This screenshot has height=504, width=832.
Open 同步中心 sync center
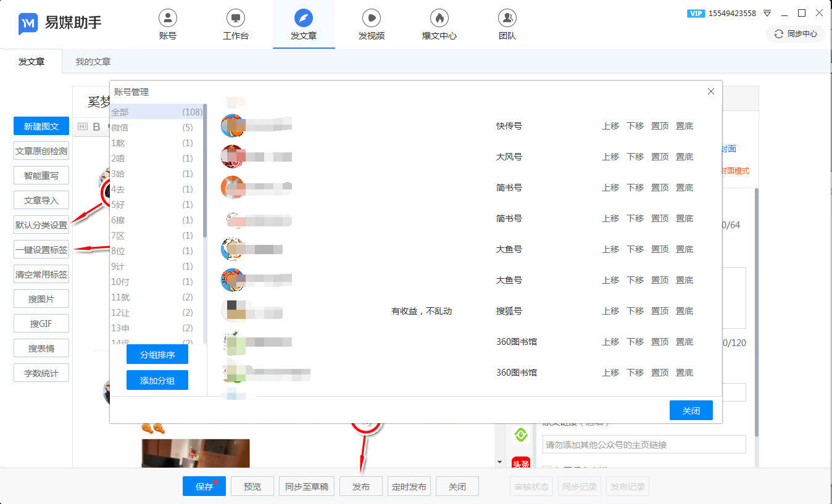coord(796,34)
